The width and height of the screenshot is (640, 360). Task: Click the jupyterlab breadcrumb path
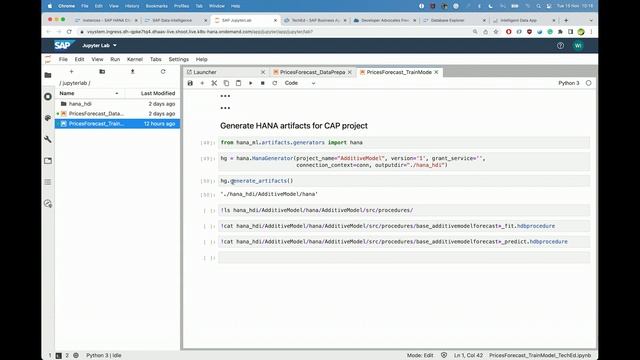pyautogui.click(x=75, y=83)
